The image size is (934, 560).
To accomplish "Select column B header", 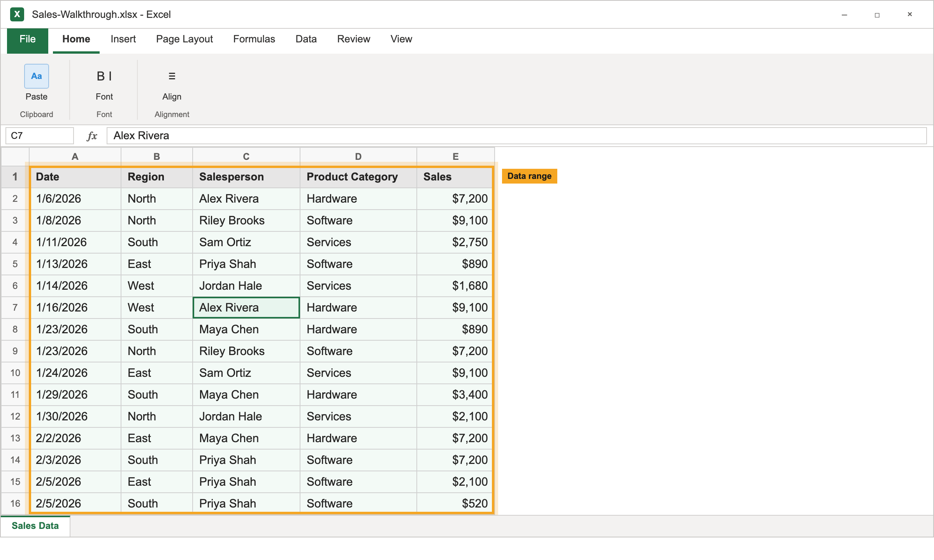I will [157, 157].
